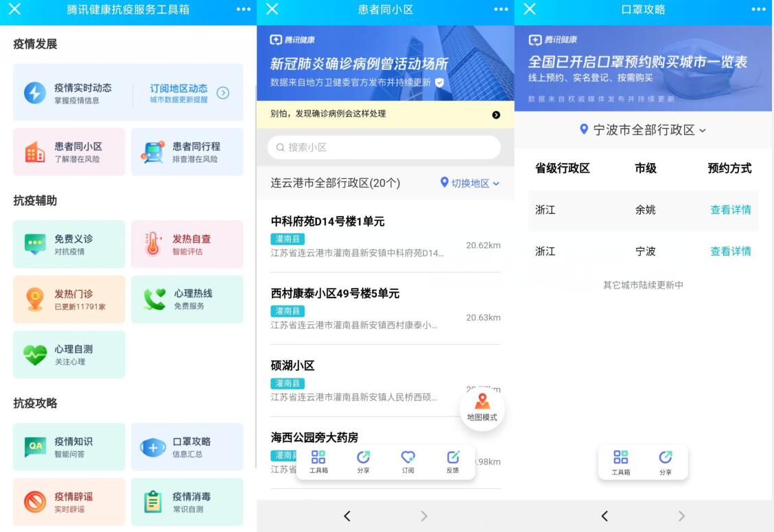Open the 口罩攻略 mask icon

153,447
